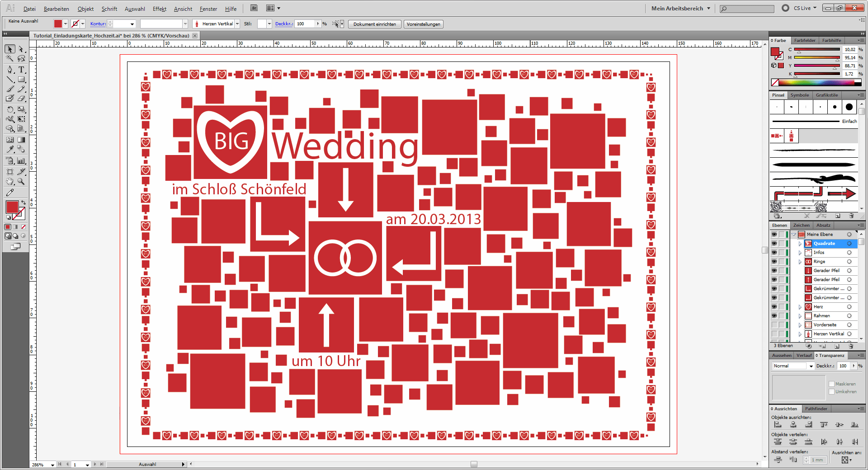This screenshot has height=470, width=868.
Task: Choose the Zoom magnifier tool
Action: (x=21, y=182)
